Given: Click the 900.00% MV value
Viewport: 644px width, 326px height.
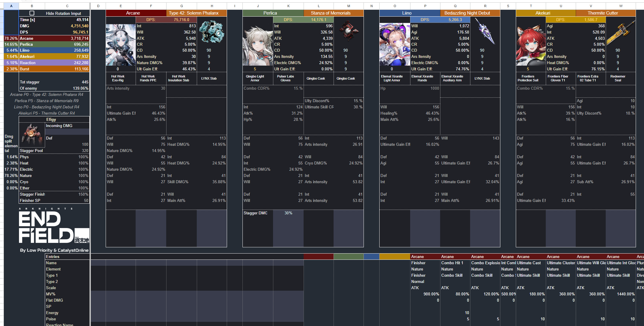Looking at the screenshot, I should tap(431, 294).
